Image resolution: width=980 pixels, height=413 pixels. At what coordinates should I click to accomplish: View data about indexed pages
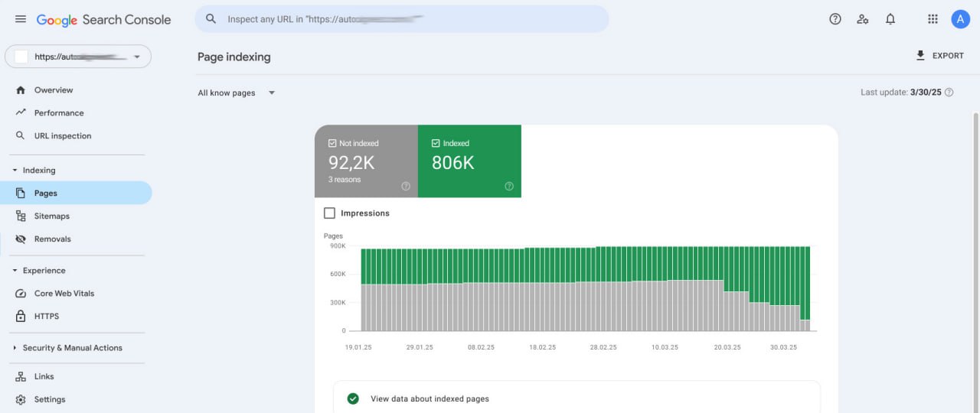pyautogui.click(x=430, y=398)
